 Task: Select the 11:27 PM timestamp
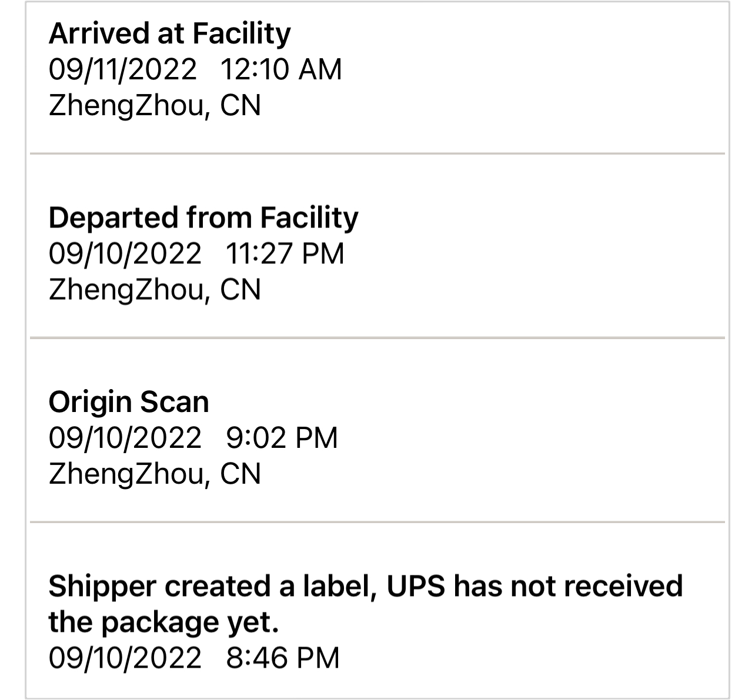pos(285,253)
